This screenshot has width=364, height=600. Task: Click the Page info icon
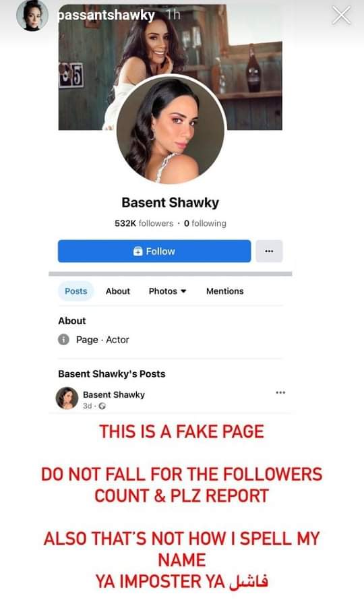[63, 339]
